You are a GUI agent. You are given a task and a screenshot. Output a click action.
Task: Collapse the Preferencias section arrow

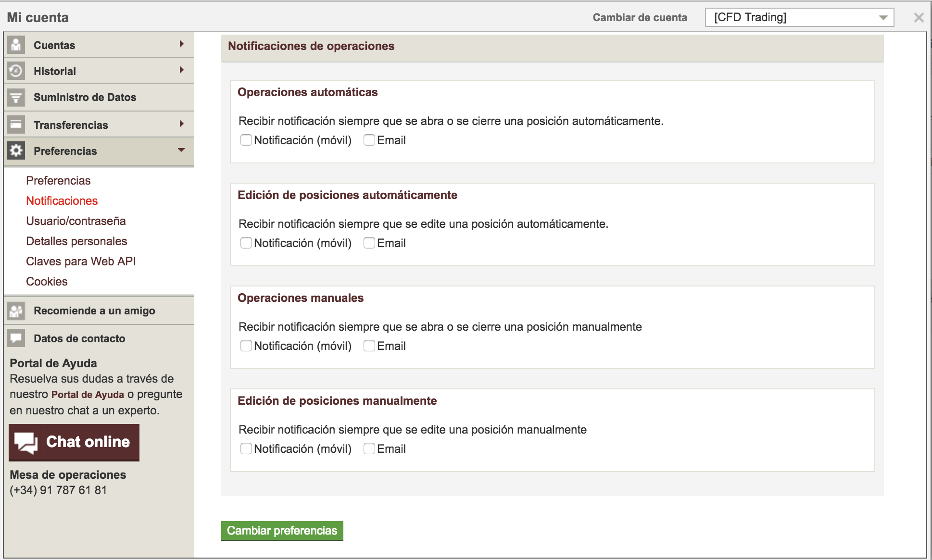click(181, 150)
